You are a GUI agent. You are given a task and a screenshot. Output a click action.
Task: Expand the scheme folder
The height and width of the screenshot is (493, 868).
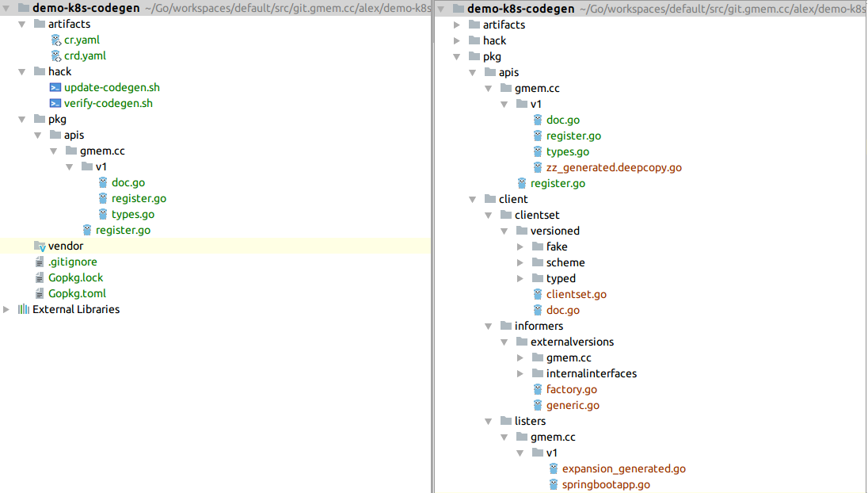520,262
